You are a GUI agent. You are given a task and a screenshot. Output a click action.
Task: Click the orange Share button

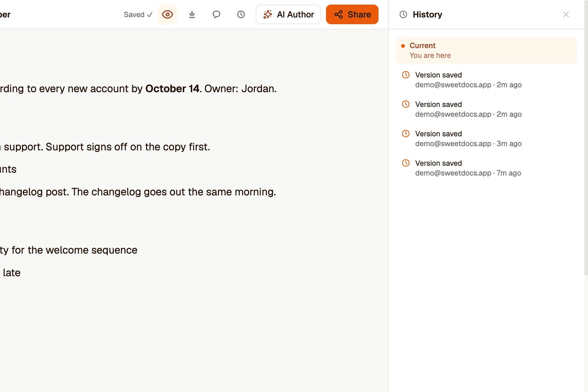352,14
